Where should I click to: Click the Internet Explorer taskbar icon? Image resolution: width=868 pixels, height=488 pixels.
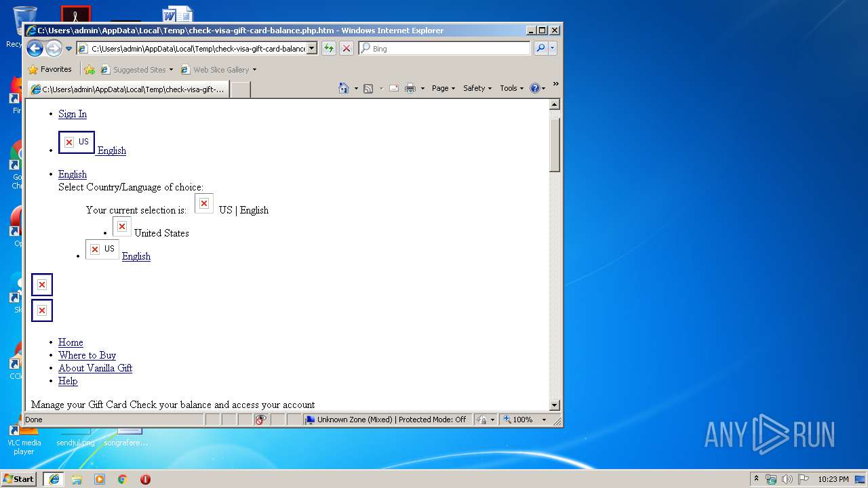click(x=54, y=479)
